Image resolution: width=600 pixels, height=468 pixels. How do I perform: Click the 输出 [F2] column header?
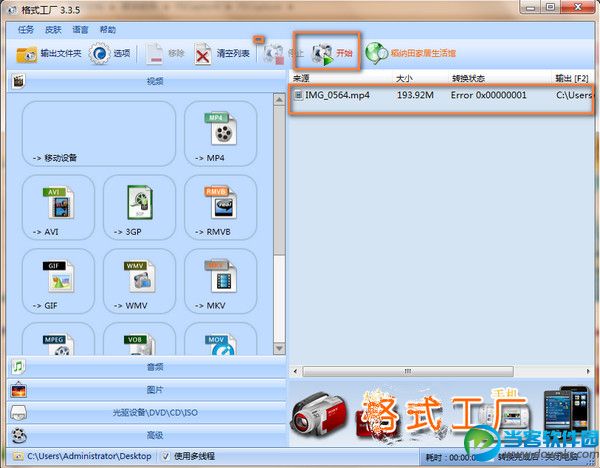click(x=572, y=78)
